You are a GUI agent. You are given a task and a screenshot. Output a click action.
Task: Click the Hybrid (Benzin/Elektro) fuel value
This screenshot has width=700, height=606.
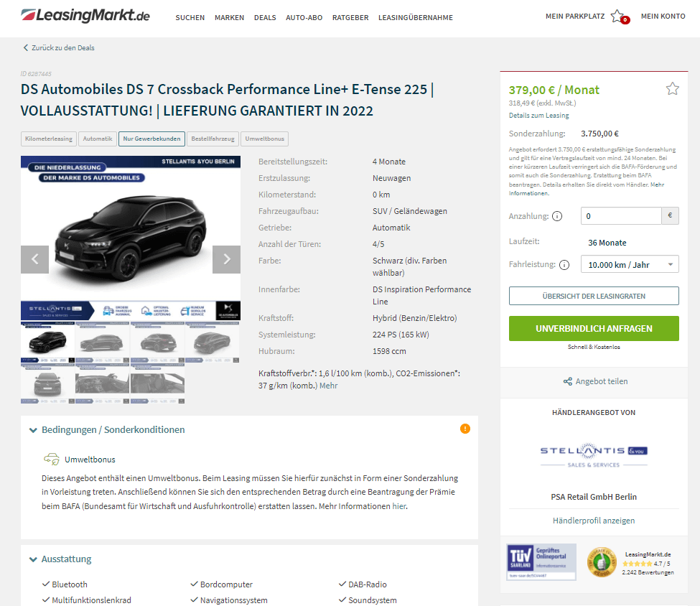tap(415, 318)
